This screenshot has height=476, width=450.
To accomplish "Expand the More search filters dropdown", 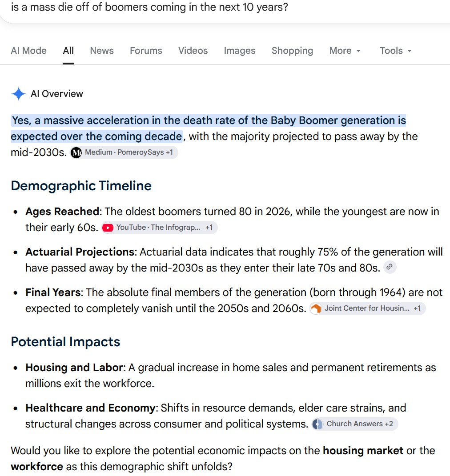I will (x=345, y=51).
